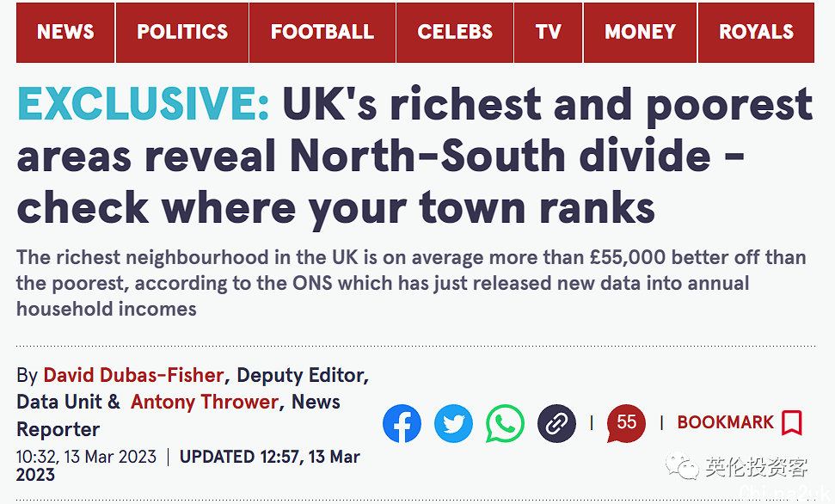Share article on Twitter
The height and width of the screenshot is (504, 835).
pyautogui.click(x=453, y=423)
